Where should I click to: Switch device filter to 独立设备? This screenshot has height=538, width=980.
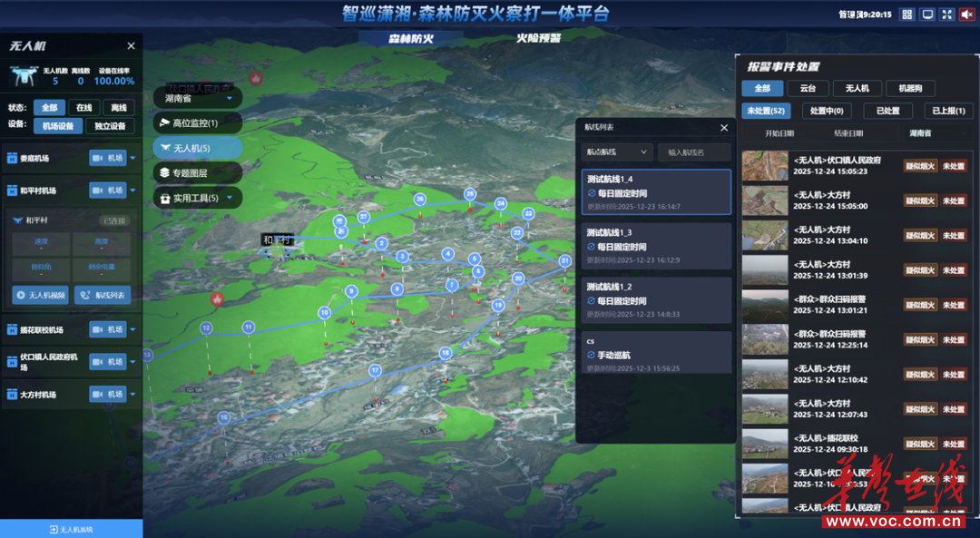111,126
